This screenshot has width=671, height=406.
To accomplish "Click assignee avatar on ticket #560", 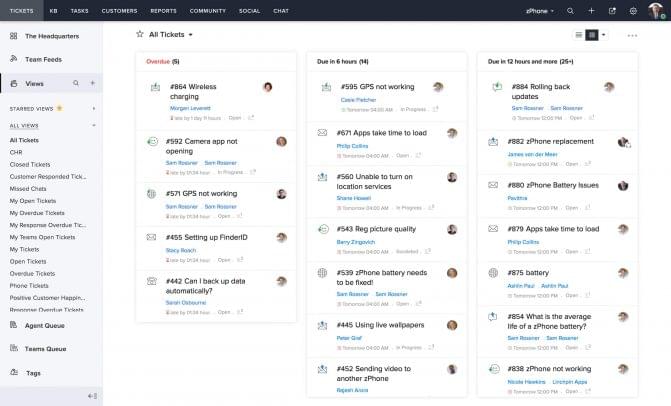I will tap(452, 177).
